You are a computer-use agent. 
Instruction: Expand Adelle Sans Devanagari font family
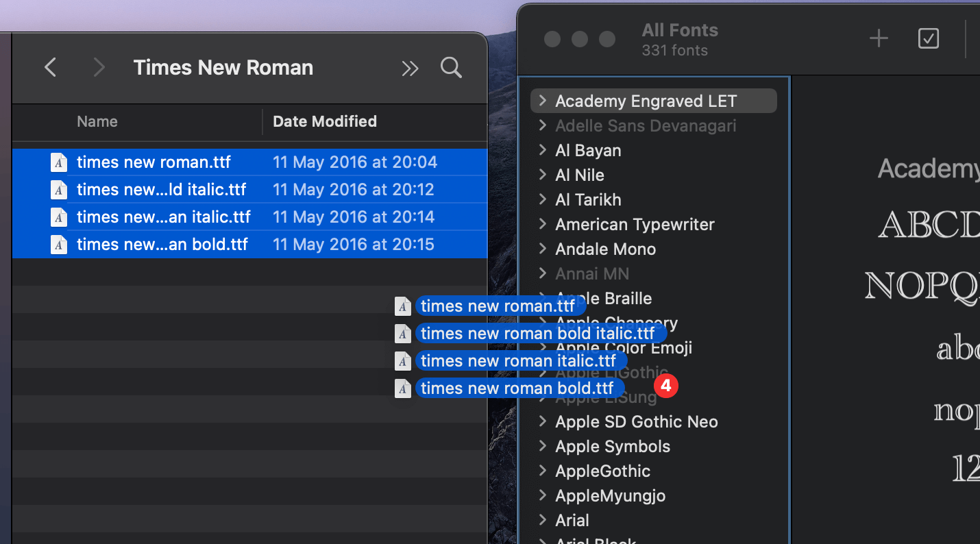click(x=543, y=125)
